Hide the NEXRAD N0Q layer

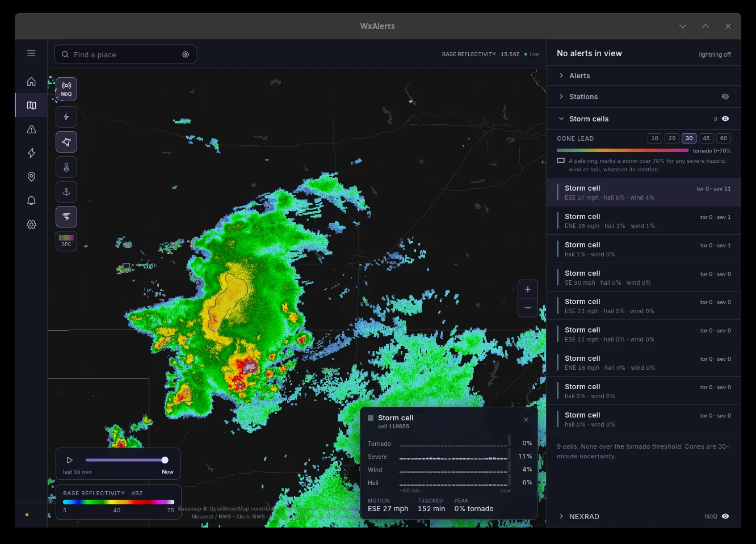[x=725, y=516]
